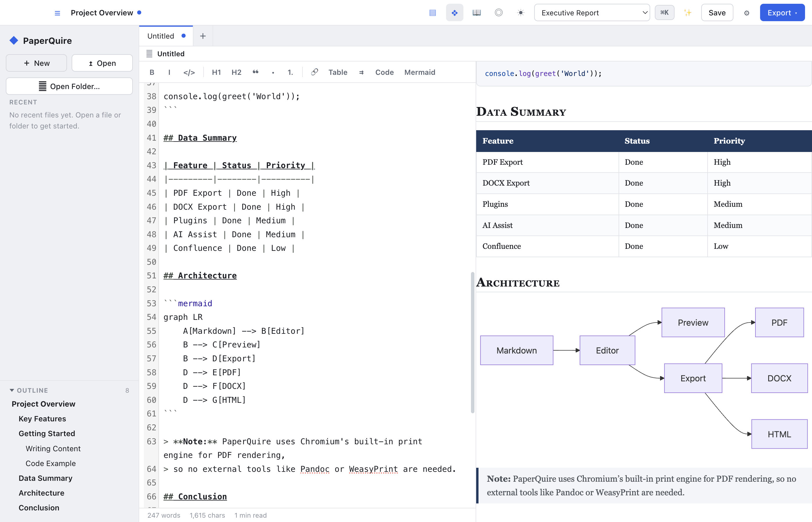Viewport: 812px width, 522px height.
Task: Click the DOCX node in the diagram
Action: point(779,378)
